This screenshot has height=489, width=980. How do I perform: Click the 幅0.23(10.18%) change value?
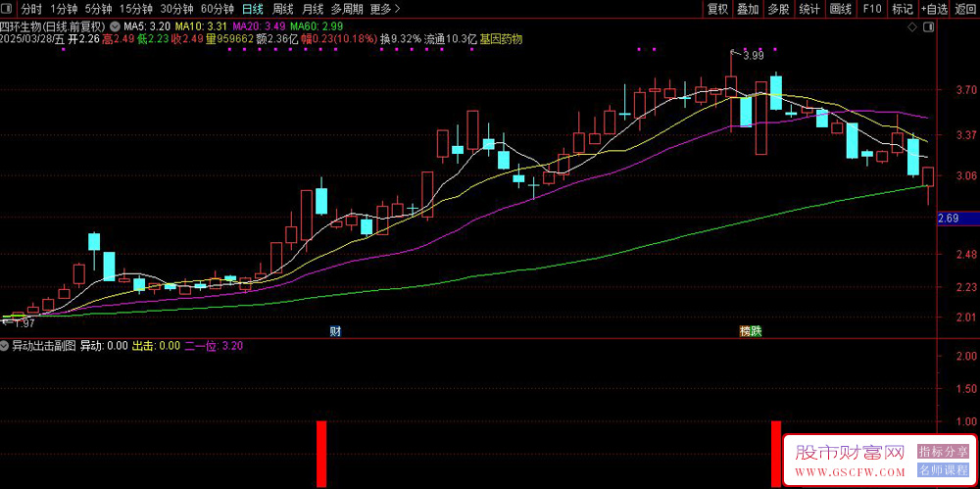(339, 39)
